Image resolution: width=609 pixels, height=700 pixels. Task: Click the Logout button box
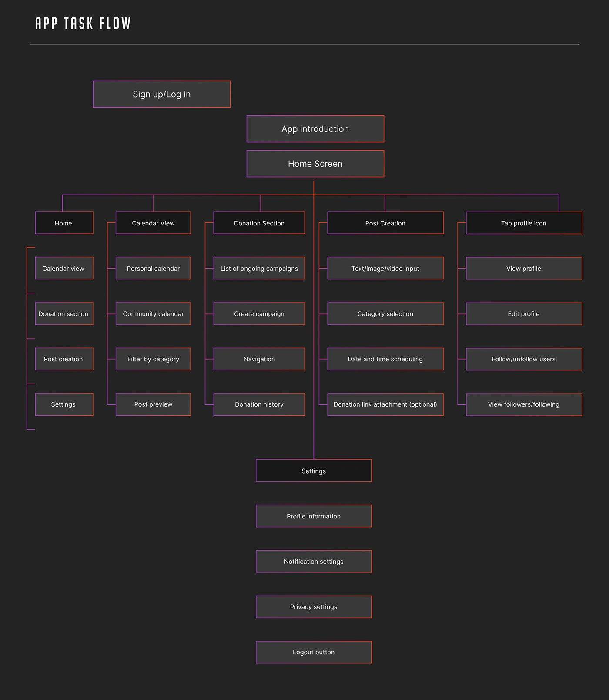tap(314, 652)
